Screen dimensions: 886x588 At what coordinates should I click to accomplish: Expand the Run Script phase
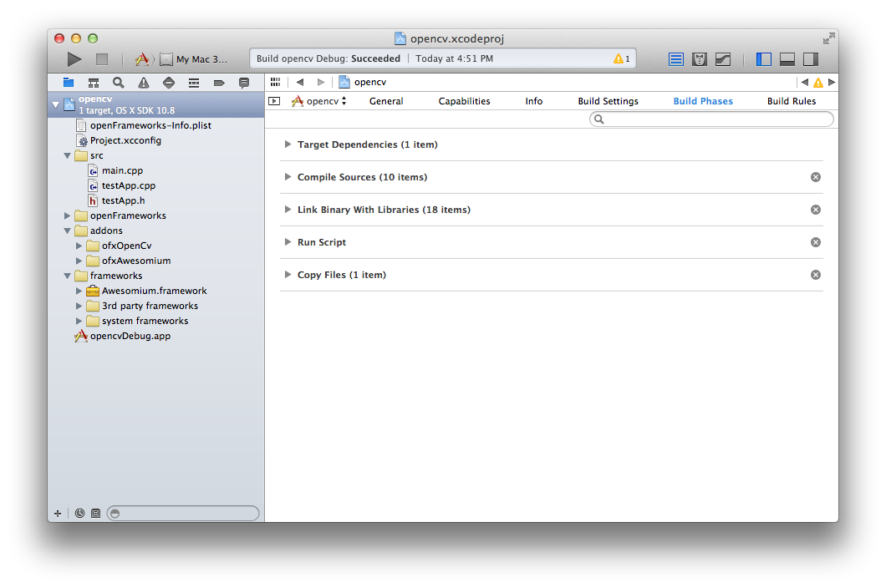(288, 241)
